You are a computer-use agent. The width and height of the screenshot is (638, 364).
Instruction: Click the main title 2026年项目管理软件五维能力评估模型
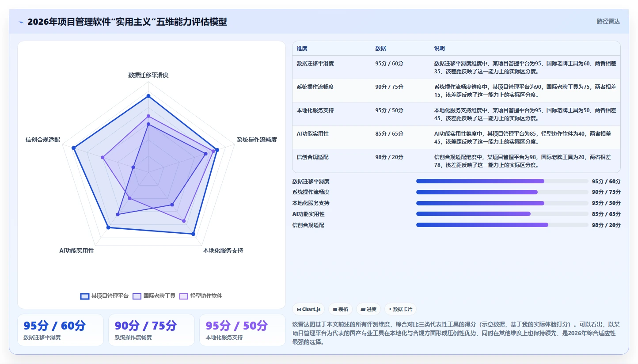(127, 22)
